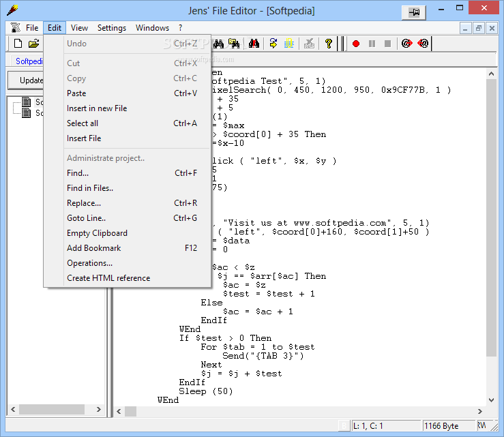Restore the inner Softpedia document window
This screenshot has height=437, width=504.
[x=478, y=28]
